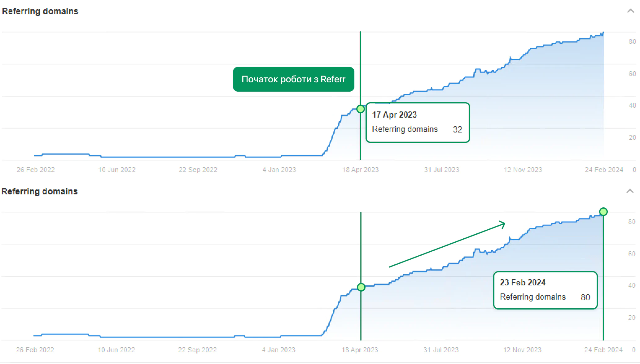Click the '23 Feb 2024' tooltip box
The width and height of the screenshot is (640, 364).
click(545, 290)
